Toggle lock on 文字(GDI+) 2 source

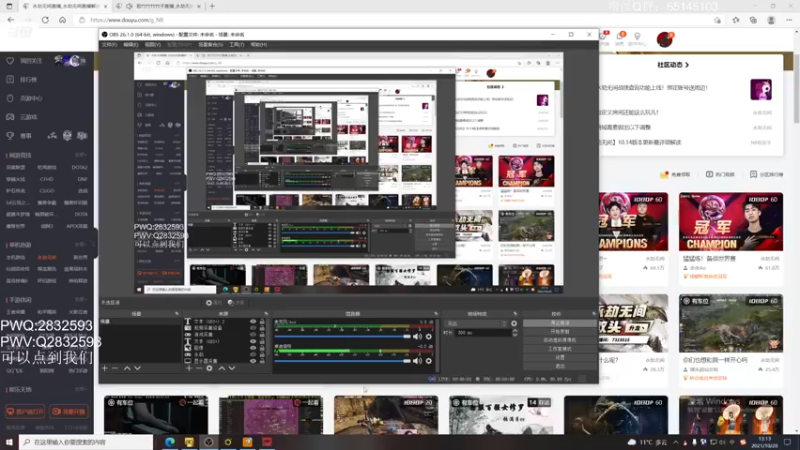(262, 322)
